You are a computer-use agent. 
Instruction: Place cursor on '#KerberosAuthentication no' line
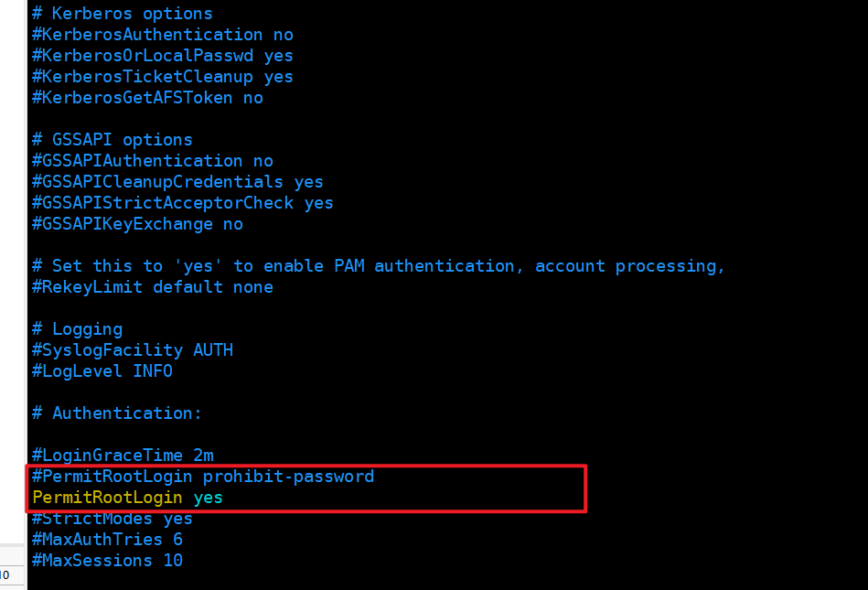[163, 35]
